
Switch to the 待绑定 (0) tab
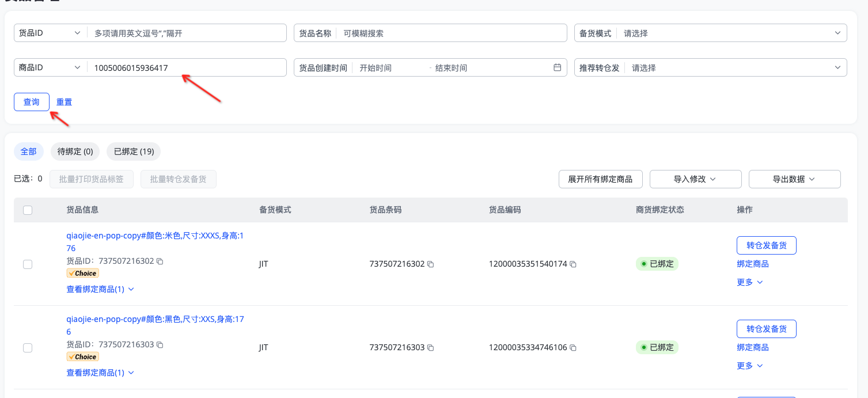pos(75,151)
